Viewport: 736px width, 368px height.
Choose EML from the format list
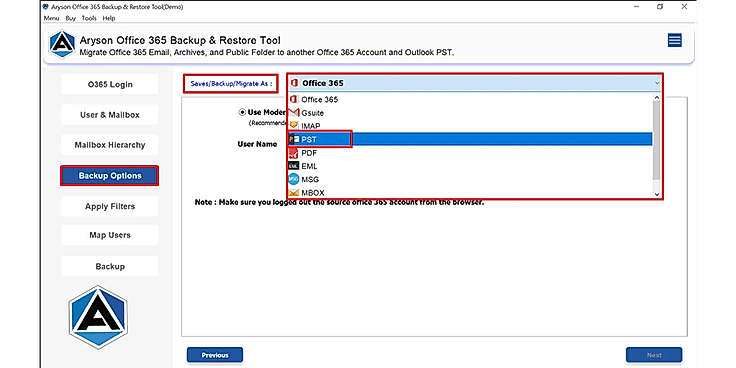click(x=470, y=166)
